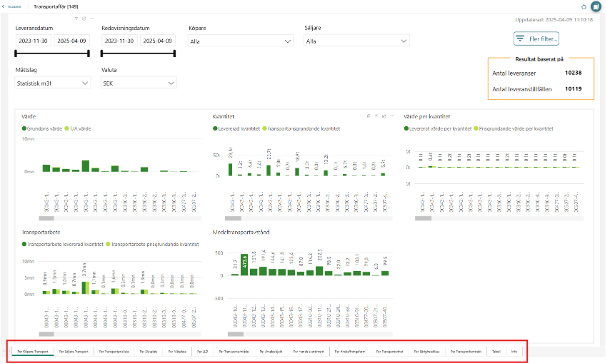Click the back arrow in top-left corner
Screen dimensions: 606x364
(x=3, y=7)
